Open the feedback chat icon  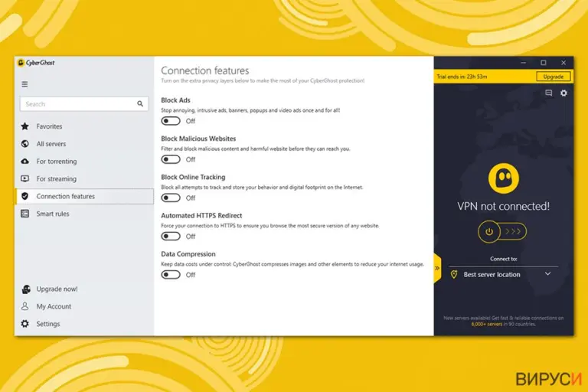coord(549,93)
